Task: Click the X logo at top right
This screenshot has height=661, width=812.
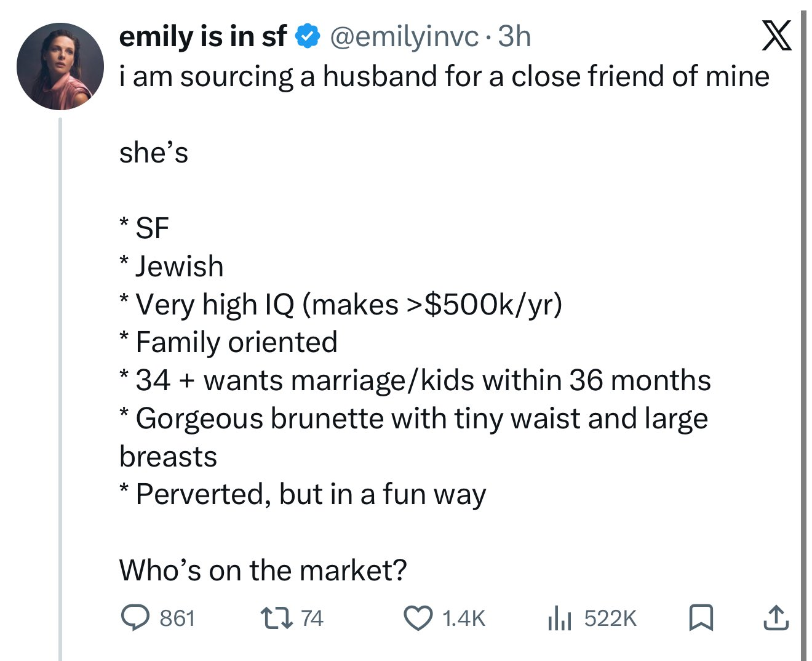Action: [776, 36]
